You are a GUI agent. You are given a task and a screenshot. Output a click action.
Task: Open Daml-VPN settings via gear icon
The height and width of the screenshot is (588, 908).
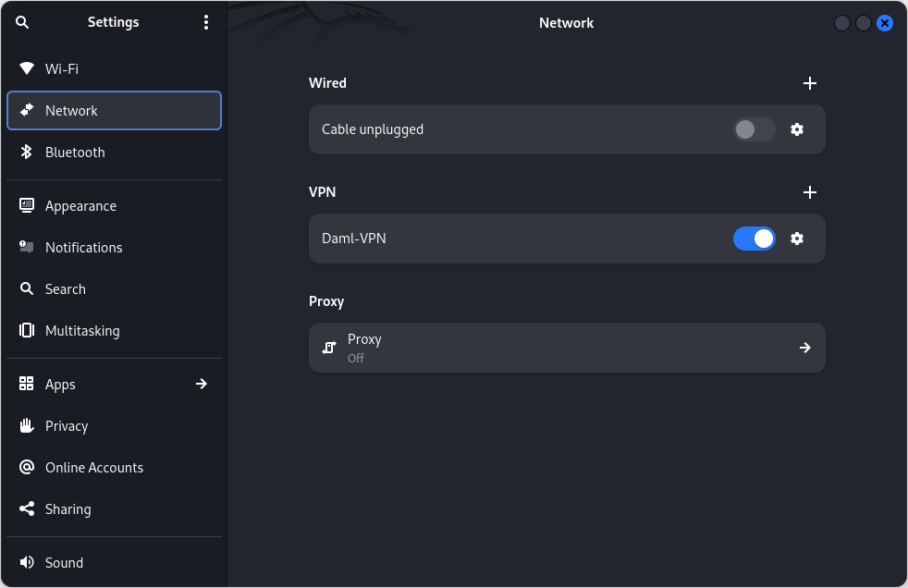tap(797, 239)
